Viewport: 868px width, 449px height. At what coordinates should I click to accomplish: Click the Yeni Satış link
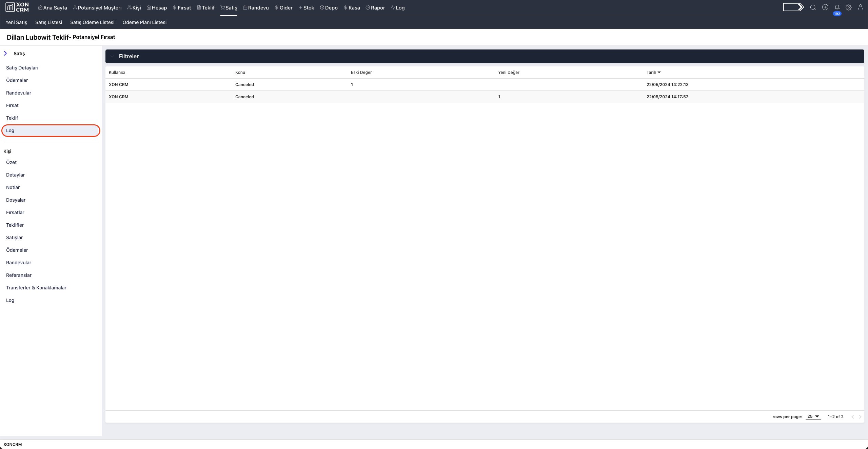tap(16, 22)
